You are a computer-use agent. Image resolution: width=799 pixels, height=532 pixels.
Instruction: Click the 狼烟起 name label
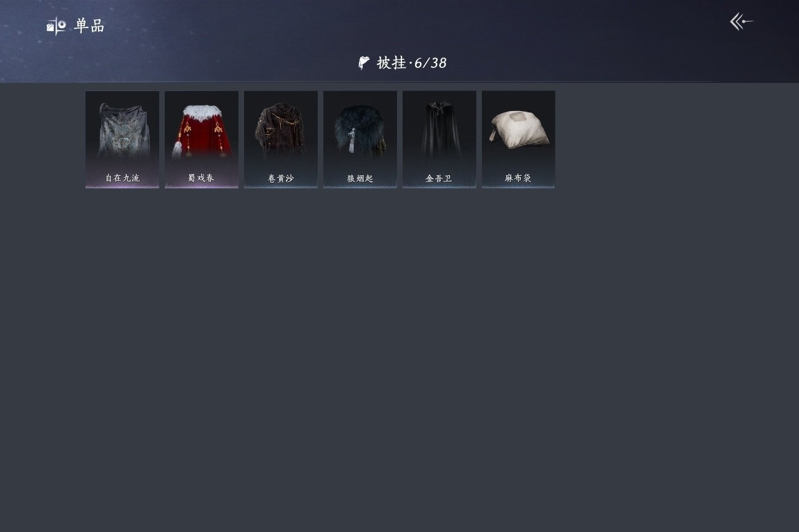coord(360,178)
